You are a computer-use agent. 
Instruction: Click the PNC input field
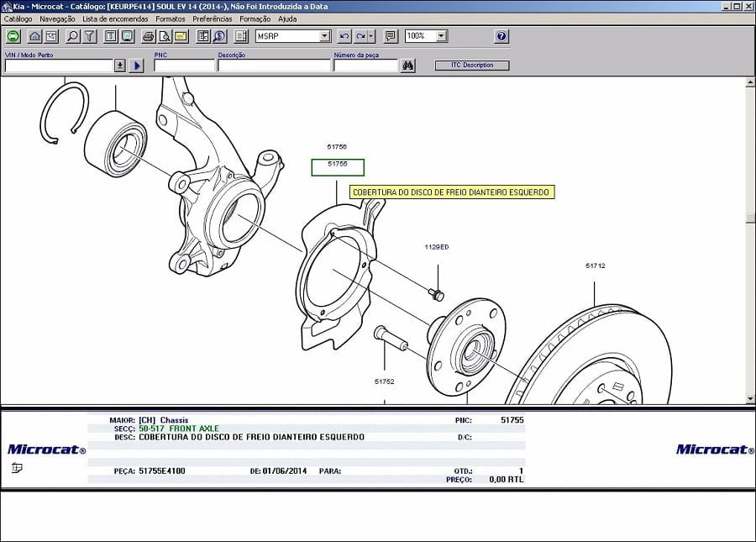click(184, 66)
